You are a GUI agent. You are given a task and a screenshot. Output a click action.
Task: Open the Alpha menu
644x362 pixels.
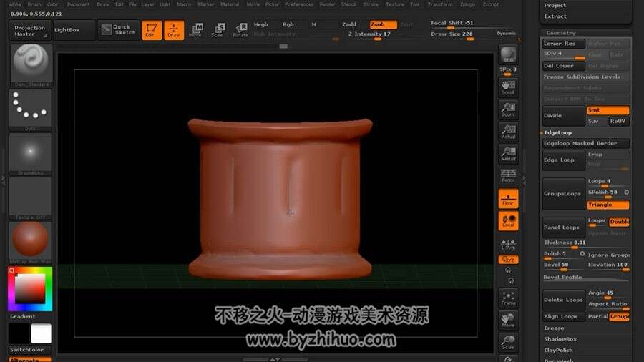[15, 4]
